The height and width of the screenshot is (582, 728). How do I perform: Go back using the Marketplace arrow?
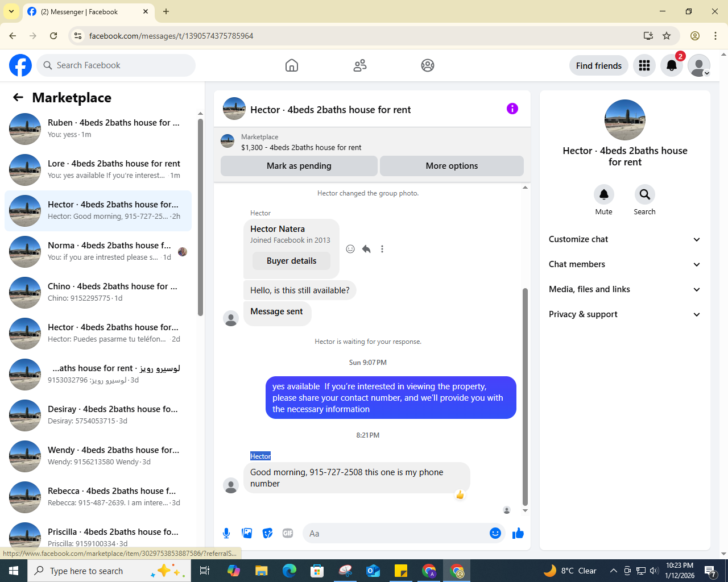coord(18,97)
